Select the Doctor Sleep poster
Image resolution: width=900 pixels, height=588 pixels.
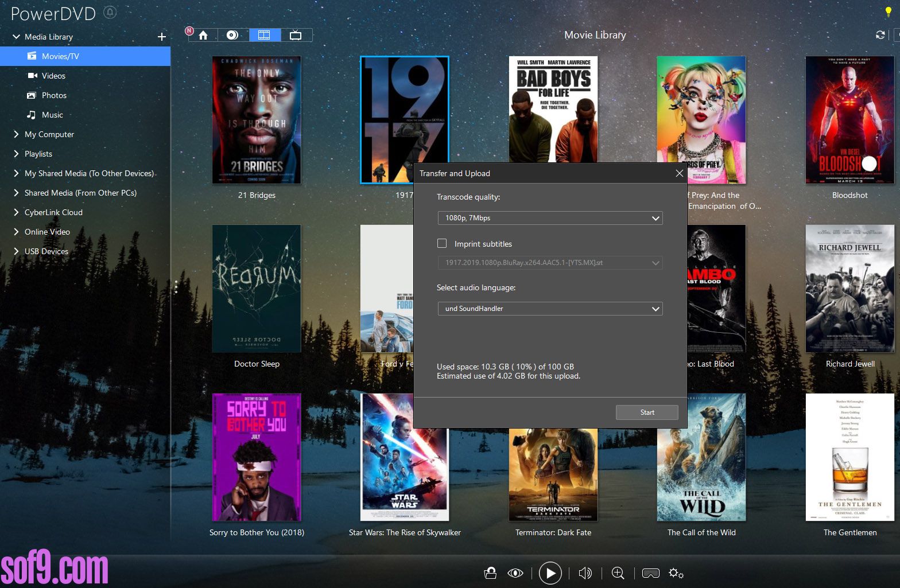point(257,289)
